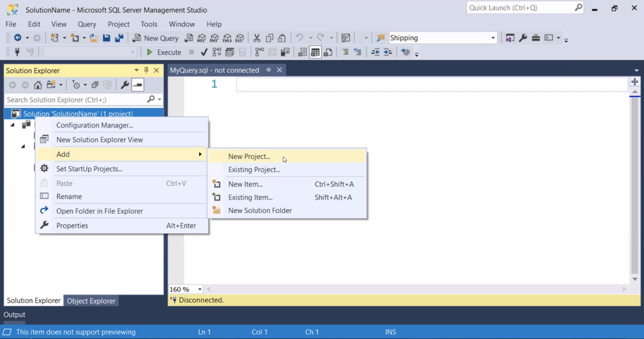Click the Open File folder icon
644x339 pixels.
click(x=94, y=38)
